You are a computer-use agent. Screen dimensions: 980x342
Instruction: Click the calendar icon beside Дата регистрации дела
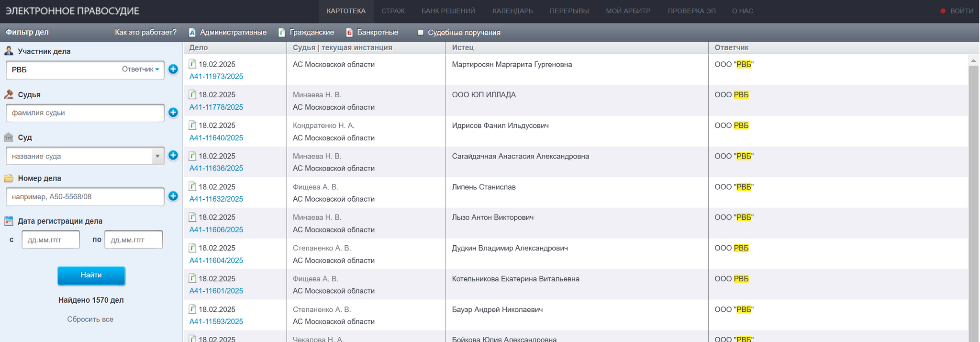9,221
